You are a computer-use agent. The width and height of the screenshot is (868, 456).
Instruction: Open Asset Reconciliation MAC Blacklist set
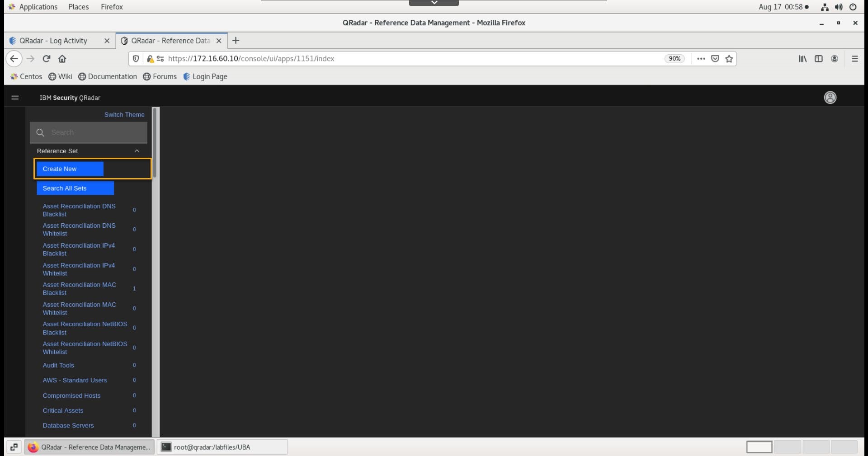tap(80, 289)
